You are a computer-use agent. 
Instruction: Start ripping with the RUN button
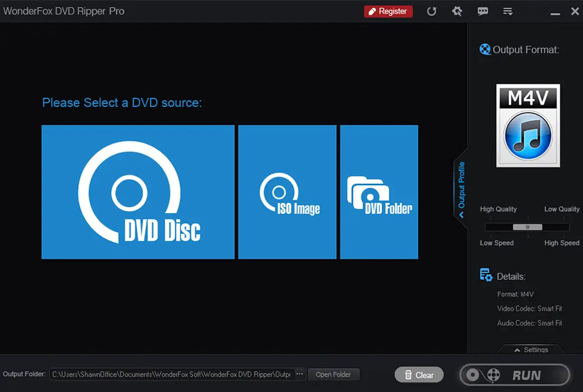coord(515,375)
